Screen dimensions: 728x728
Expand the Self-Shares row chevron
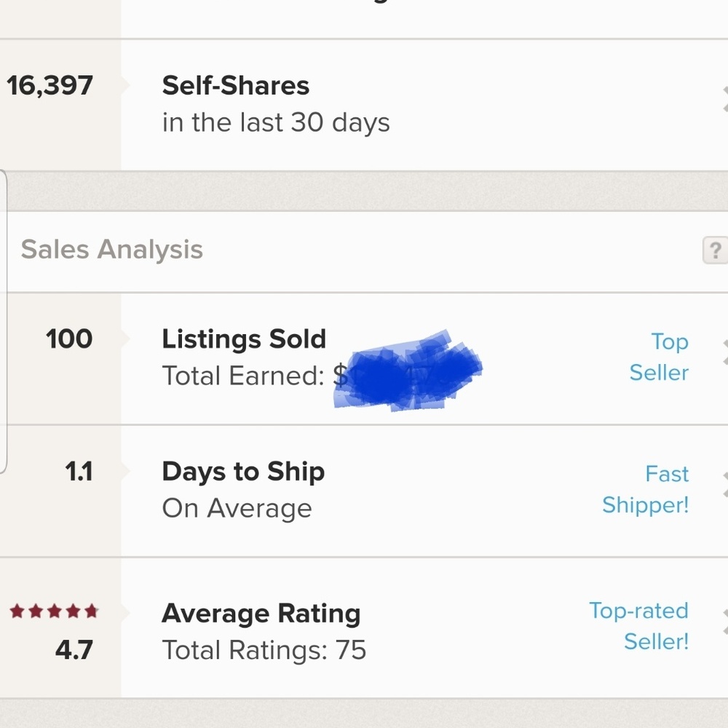[x=724, y=100]
